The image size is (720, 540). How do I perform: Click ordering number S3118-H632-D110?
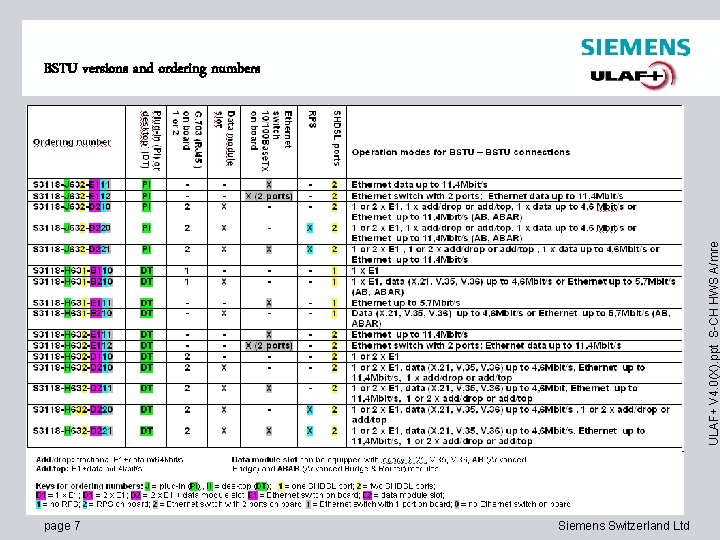tap(73, 356)
